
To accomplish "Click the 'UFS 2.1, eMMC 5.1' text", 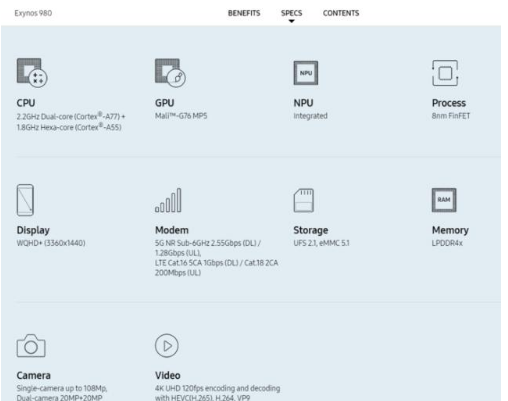I will click(x=321, y=243).
